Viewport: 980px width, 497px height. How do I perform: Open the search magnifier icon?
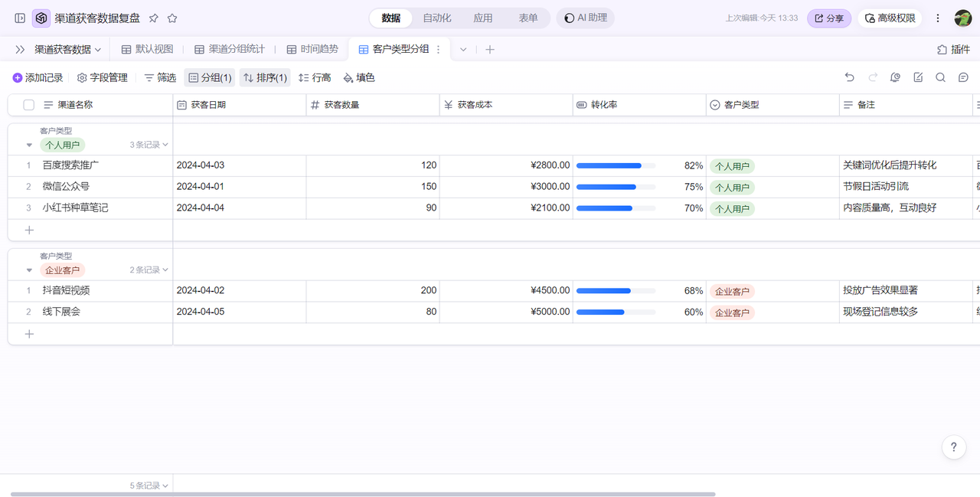click(941, 77)
